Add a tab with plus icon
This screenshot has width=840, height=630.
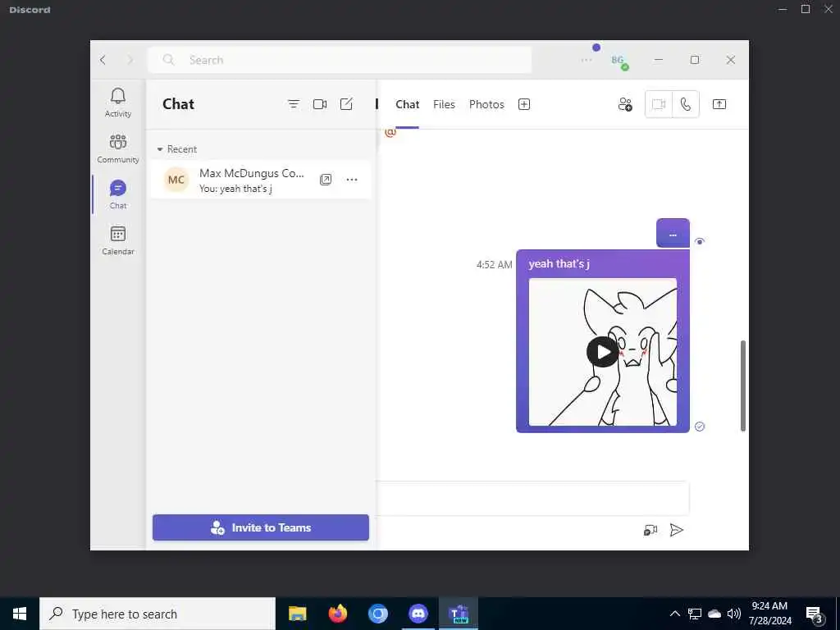pyautogui.click(x=524, y=104)
